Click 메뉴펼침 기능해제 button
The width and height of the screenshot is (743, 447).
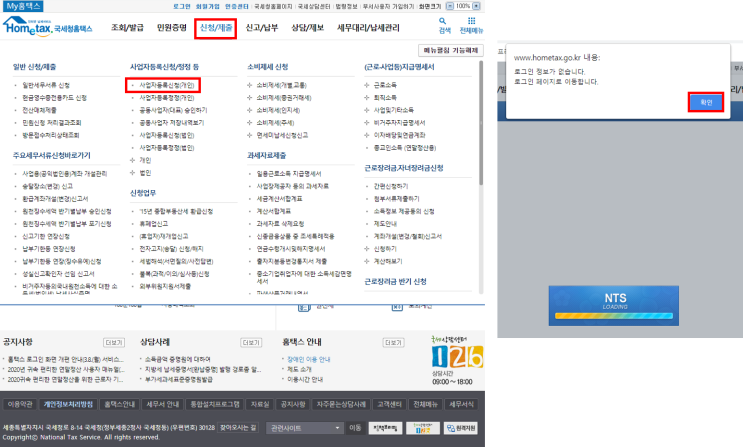pos(451,50)
